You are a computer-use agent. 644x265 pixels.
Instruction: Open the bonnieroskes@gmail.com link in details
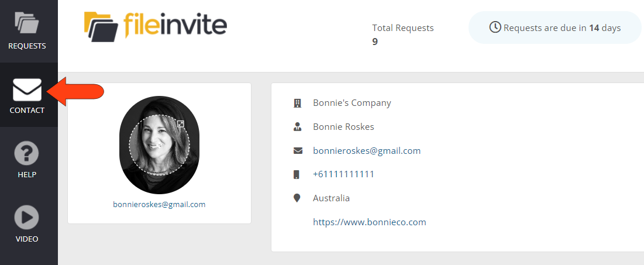367,150
